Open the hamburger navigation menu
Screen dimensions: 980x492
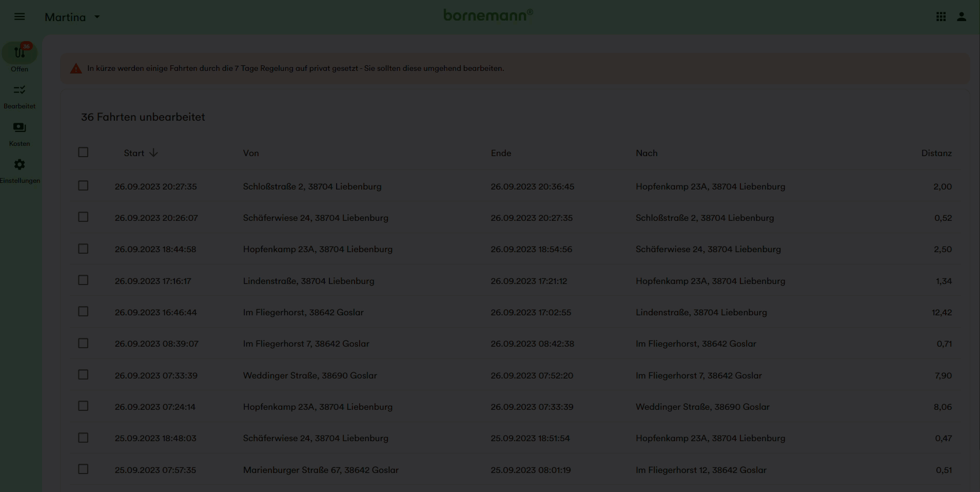(19, 16)
